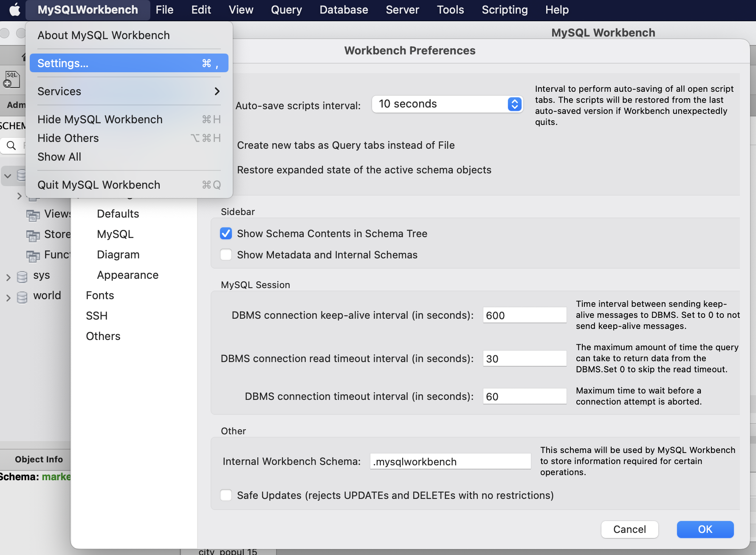Image resolution: width=756 pixels, height=555 pixels.
Task: Click the connection timeout field showing 60
Action: click(525, 396)
